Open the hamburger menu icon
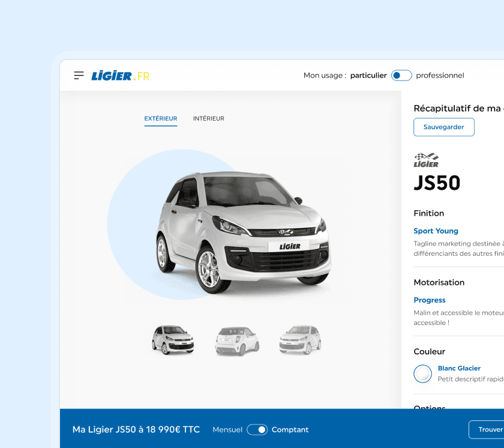The height and width of the screenshot is (448, 504). point(79,76)
